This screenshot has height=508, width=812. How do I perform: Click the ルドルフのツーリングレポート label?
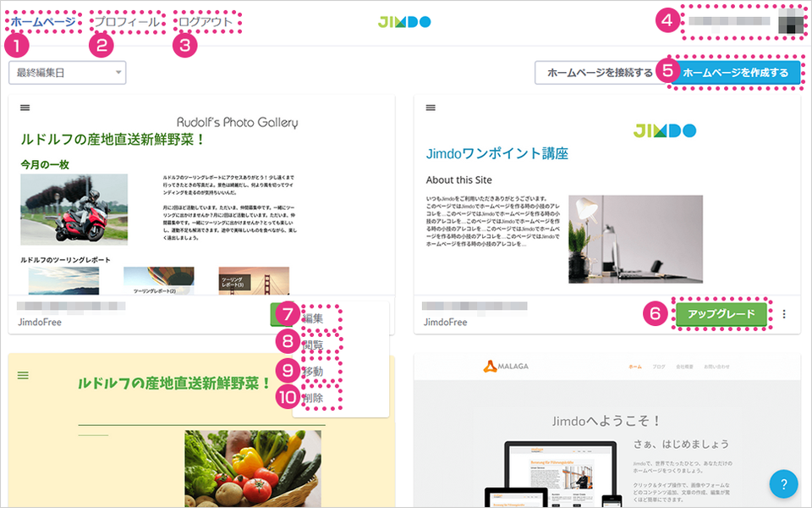coord(65,260)
